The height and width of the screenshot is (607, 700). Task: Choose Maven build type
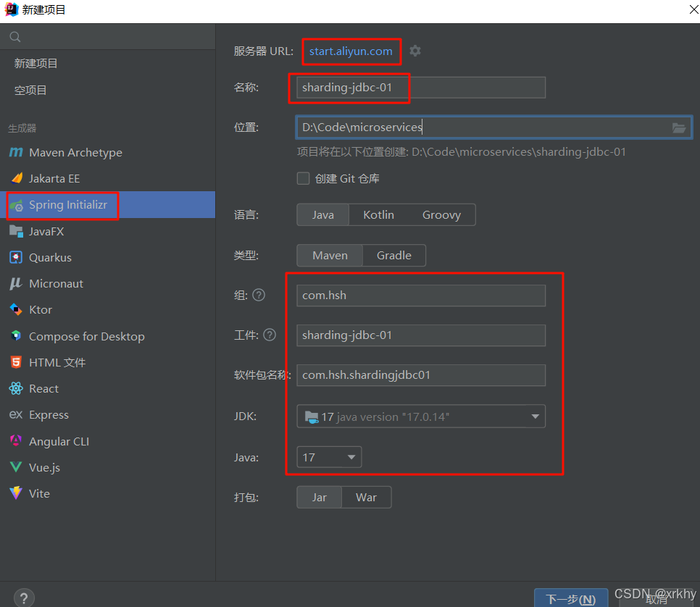click(330, 255)
